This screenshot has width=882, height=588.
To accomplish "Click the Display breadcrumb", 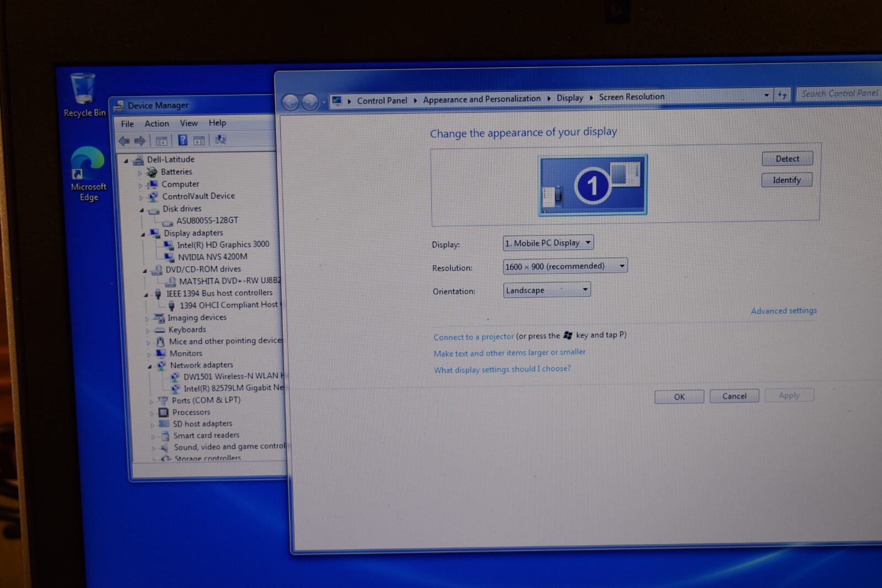I will (570, 98).
